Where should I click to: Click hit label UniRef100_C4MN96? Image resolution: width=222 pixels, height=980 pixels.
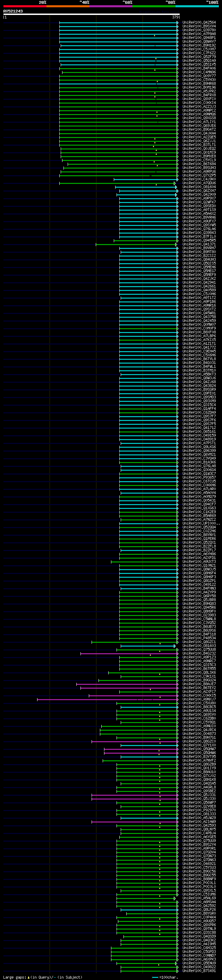point(199,72)
